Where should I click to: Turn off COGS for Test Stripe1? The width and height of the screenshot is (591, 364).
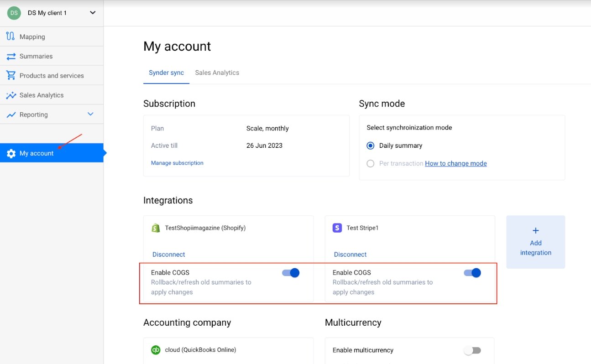coord(473,272)
